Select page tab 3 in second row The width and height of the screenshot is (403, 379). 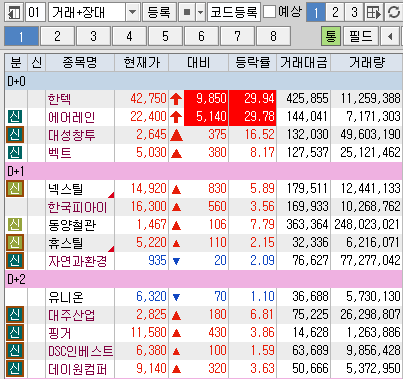pyautogui.click(x=93, y=36)
